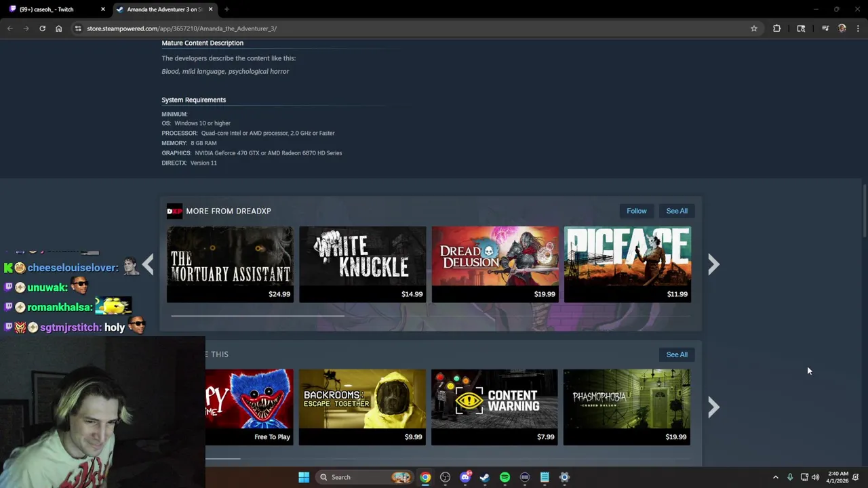
Task: Open Spotify from the taskbar
Action: (x=505, y=477)
